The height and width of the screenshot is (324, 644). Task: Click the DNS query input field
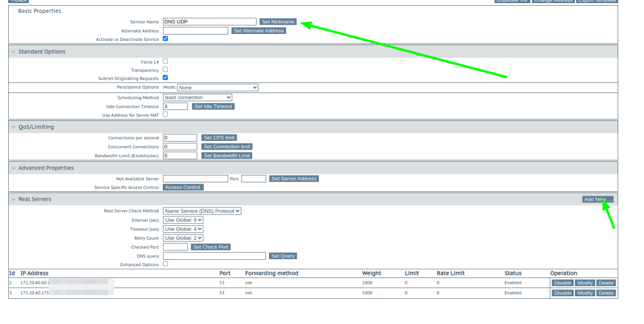click(214, 256)
